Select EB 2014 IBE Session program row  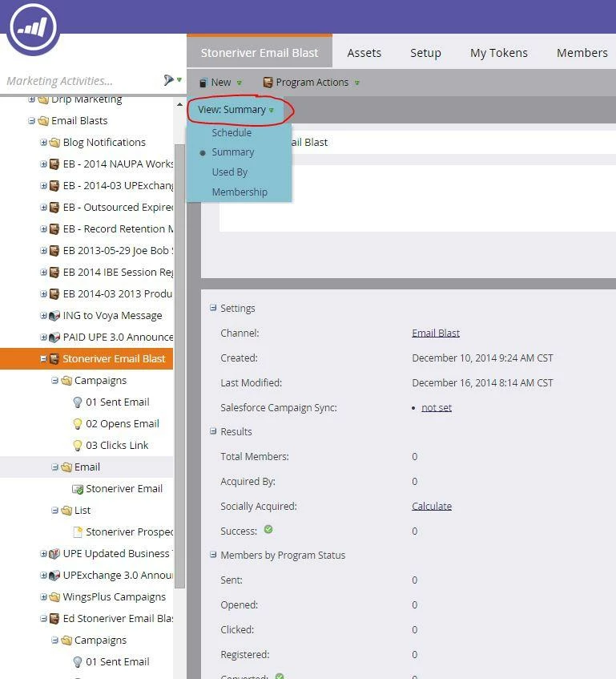87,273
